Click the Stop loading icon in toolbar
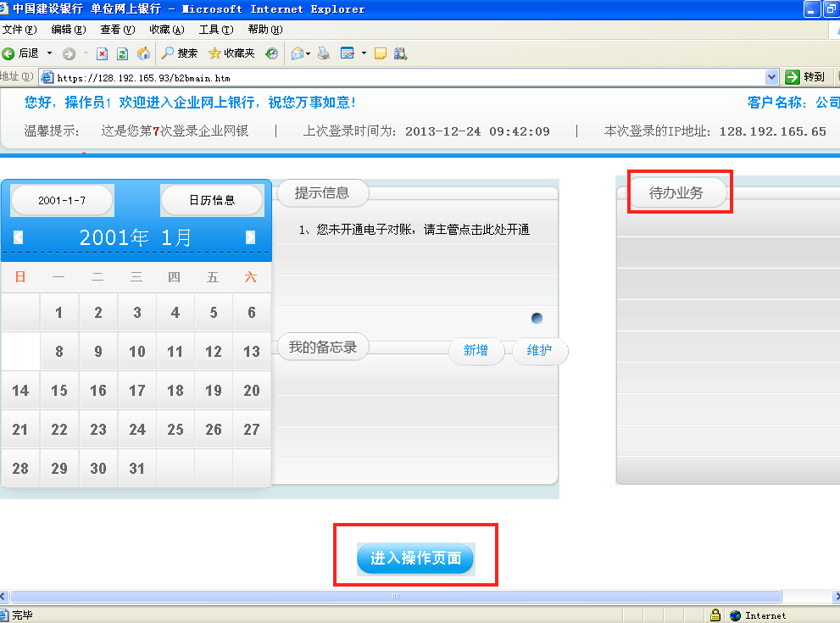Screen dimensions: 840x623 click(102, 53)
